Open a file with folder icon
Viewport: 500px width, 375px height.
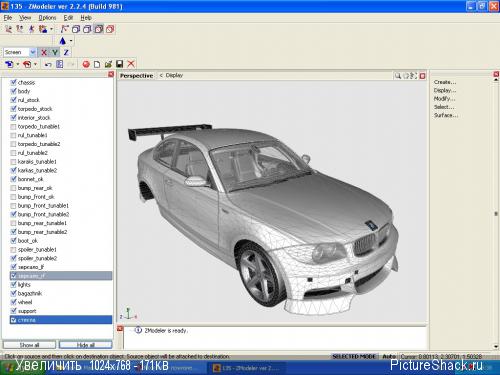tap(108, 64)
